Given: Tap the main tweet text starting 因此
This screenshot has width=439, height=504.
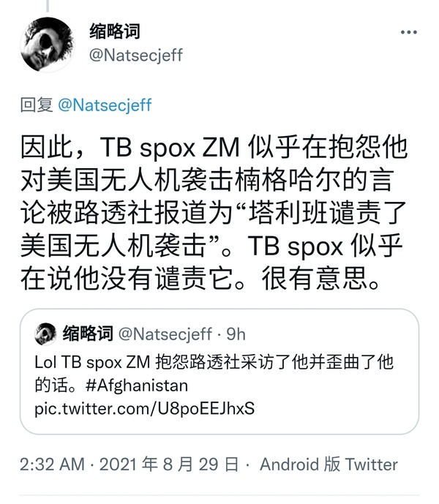Looking at the screenshot, I should pyautogui.click(x=214, y=214).
